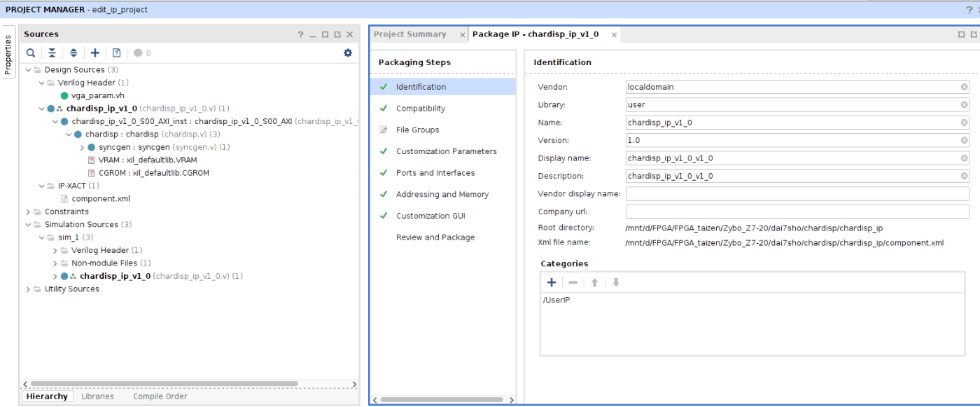The width and height of the screenshot is (980, 407).
Task: Maximize the Sources panel
Action: pos(325,34)
